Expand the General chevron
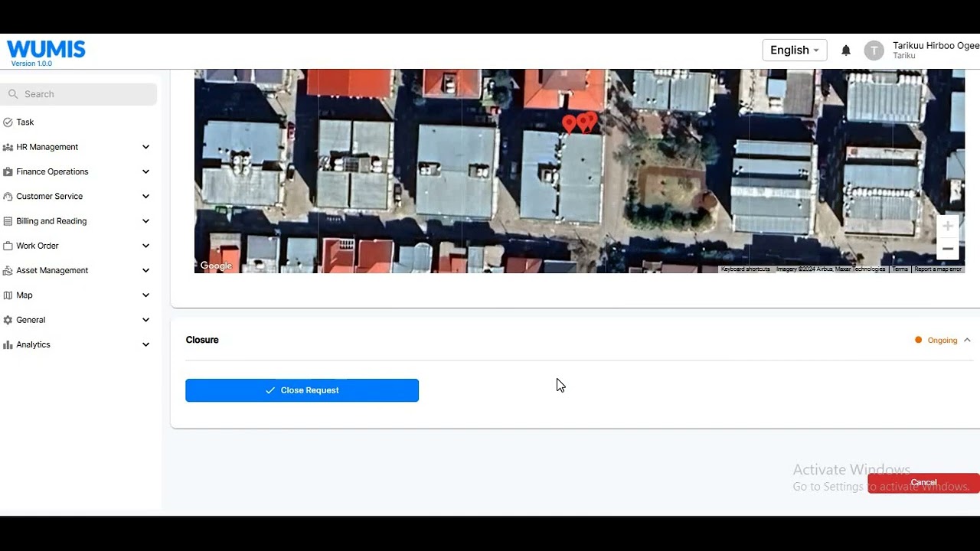The width and height of the screenshot is (980, 551). [145, 320]
